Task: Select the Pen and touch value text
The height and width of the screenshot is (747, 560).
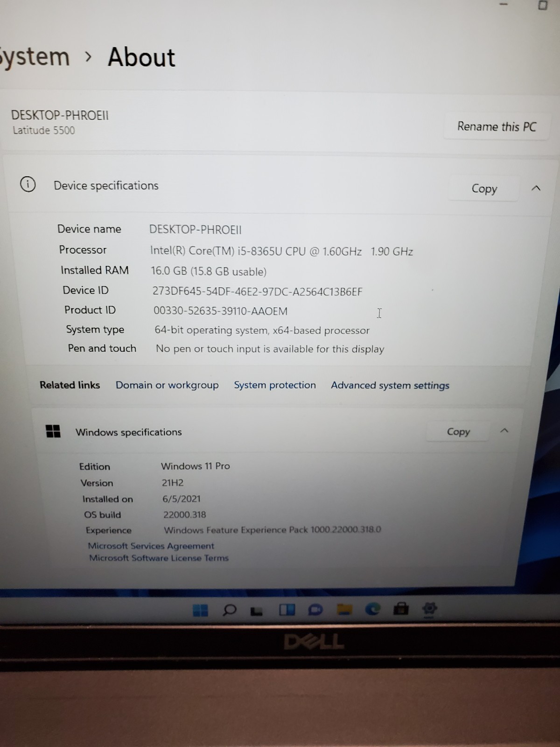Action: [270, 349]
